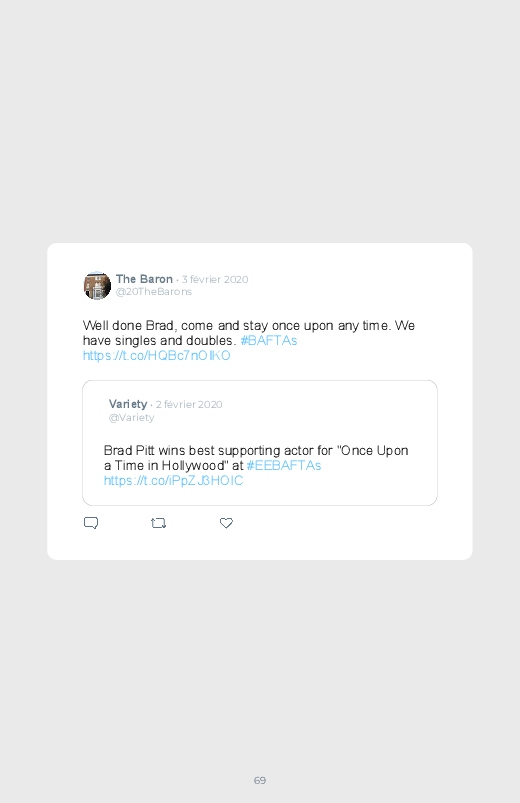Screen dimensions: 520x803
Task: Click the 2 février 2020 date
Action: click(x=189, y=405)
